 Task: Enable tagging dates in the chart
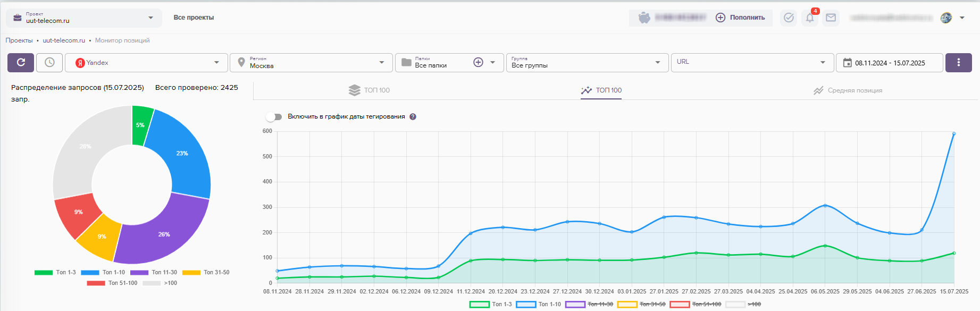click(274, 117)
